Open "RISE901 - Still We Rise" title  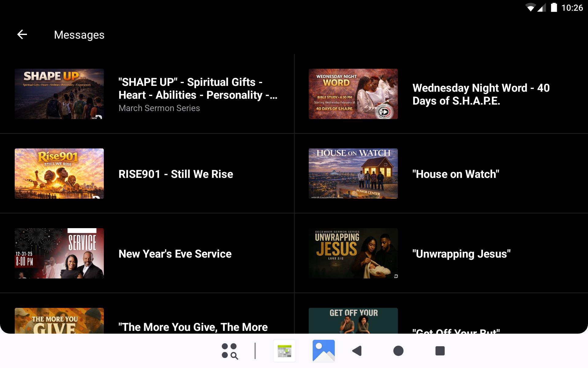[x=176, y=174]
